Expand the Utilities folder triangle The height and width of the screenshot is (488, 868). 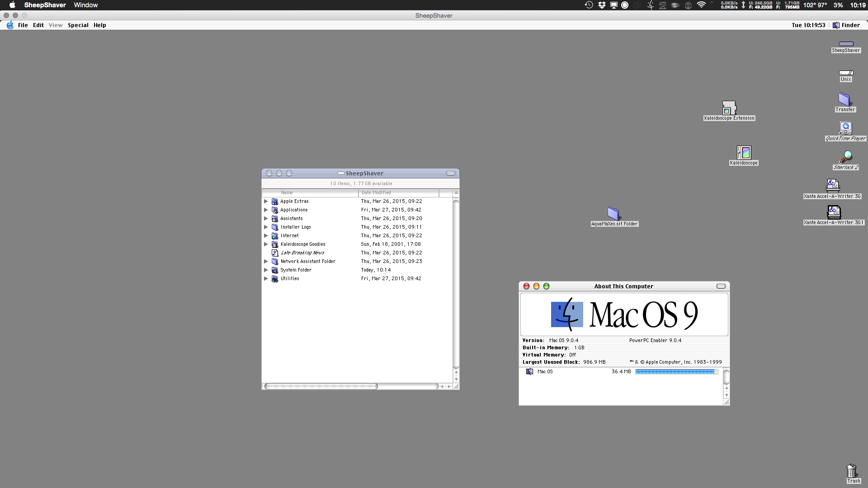[266, 279]
